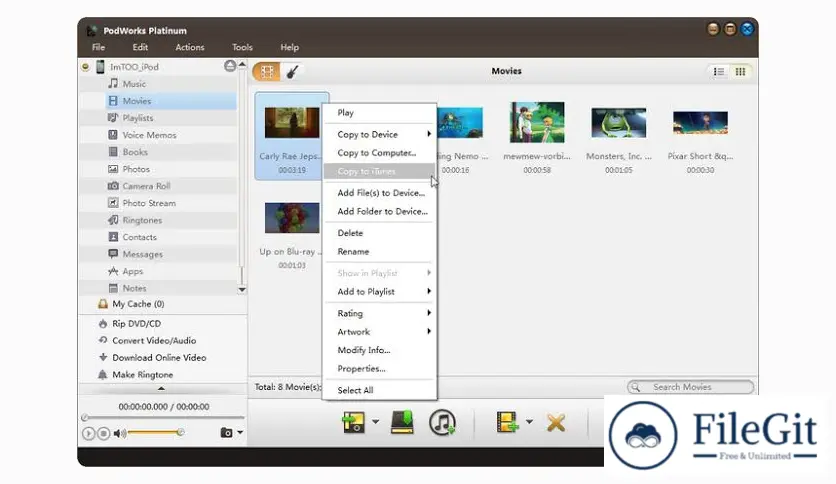The height and width of the screenshot is (484, 836).
Task: Expand the Copy to Device submenu
Action: (x=380, y=134)
